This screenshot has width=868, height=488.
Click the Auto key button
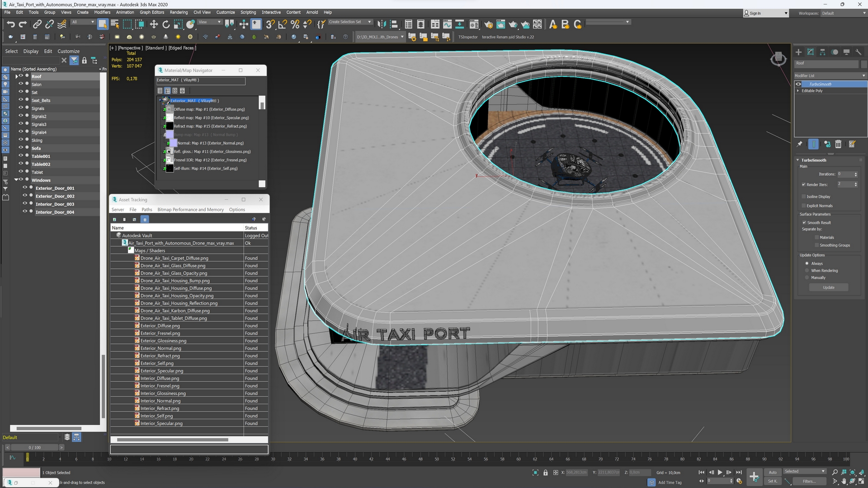click(x=773, y=472)
